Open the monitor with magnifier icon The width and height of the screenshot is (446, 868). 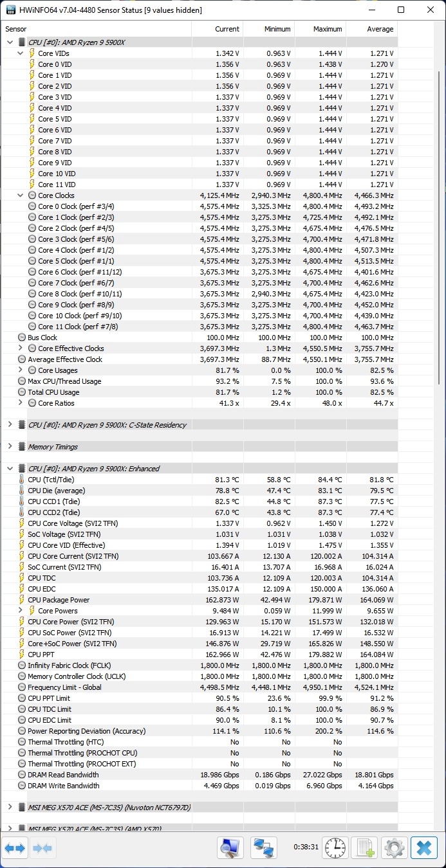(x=230, y=848)
